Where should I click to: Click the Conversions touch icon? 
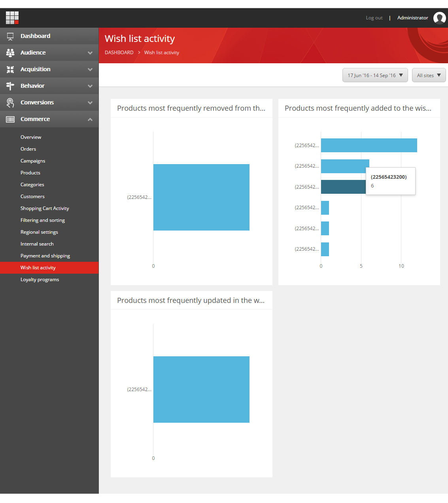click(x=10, y=103)
